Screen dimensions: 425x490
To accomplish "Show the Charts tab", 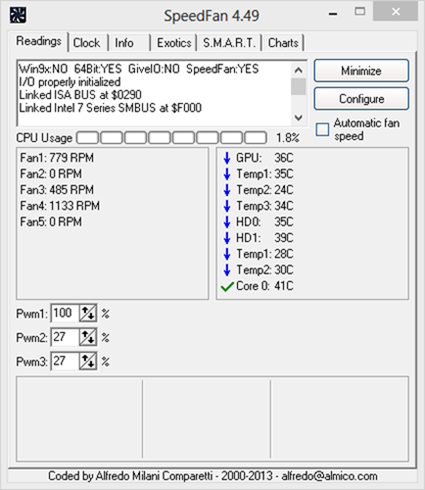I will tap(283, 43).
